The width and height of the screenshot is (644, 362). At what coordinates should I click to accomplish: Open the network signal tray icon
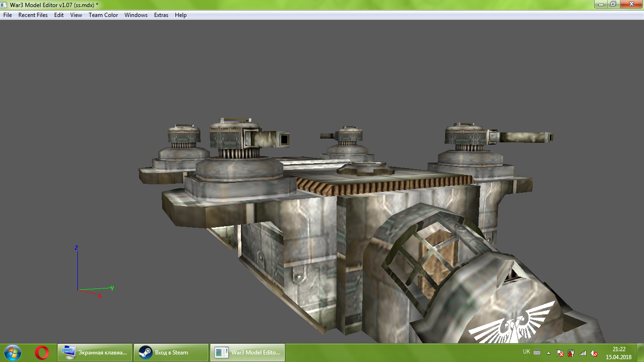click(x=583, y=353)
